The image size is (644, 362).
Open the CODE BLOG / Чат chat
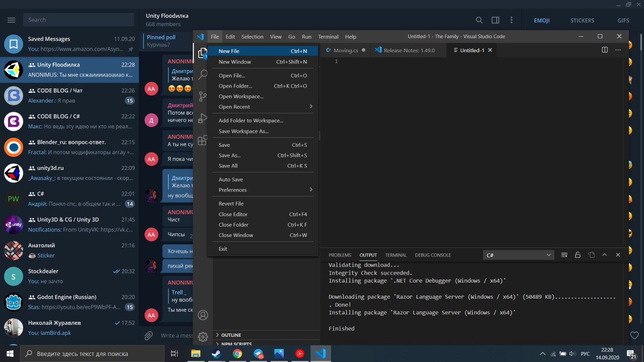(x=69, y=96)
